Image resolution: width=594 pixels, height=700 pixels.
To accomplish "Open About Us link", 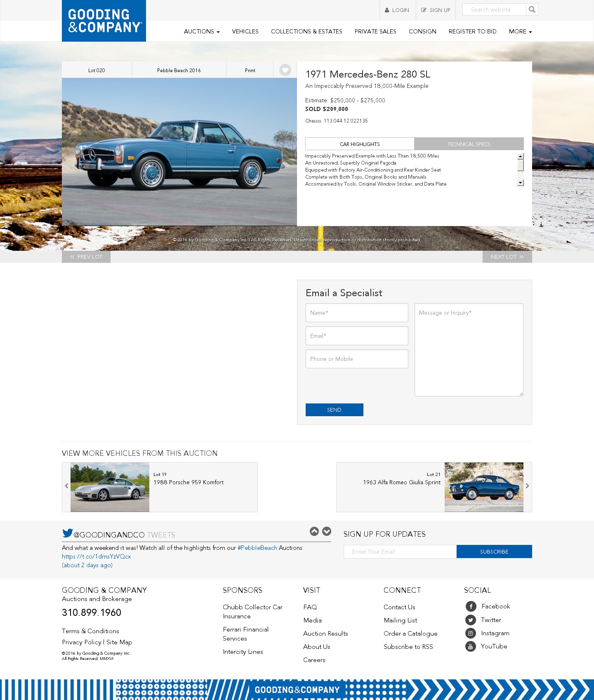I will [317, 647].
